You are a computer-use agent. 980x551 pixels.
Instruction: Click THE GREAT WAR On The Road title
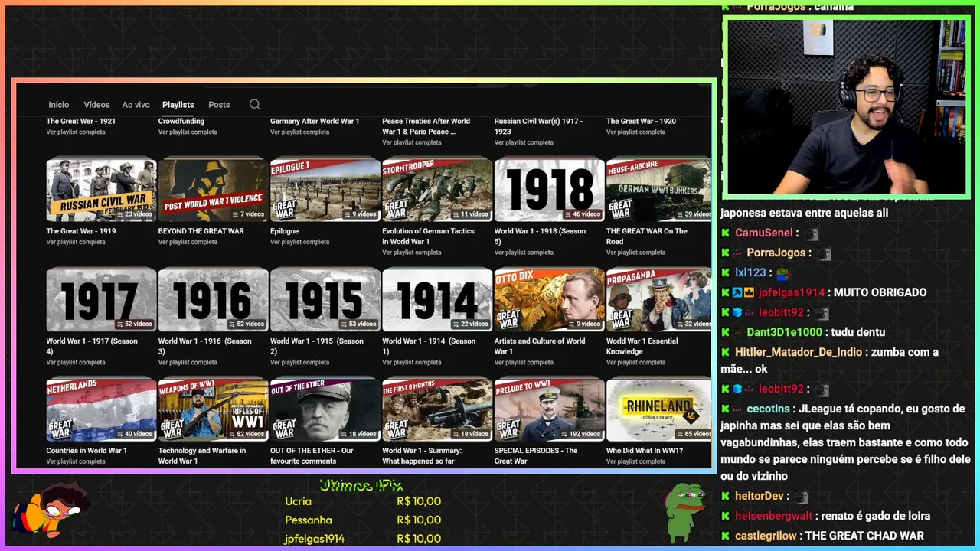[x=647, y=236]
